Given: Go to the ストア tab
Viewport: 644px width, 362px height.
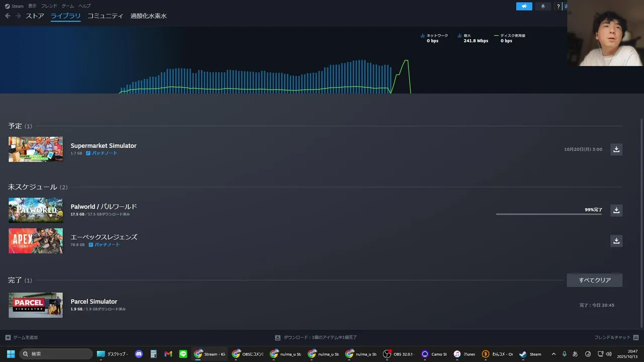Looking at the screenshot, I should [35, 16].
